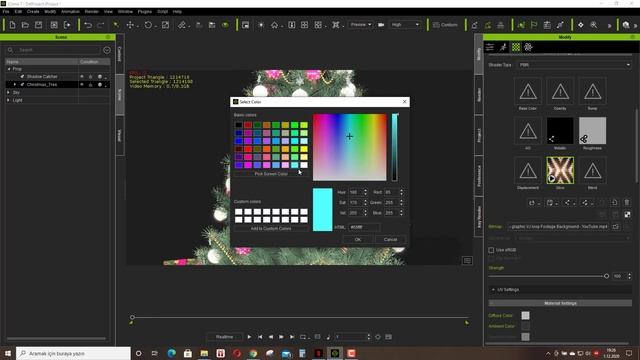Image resolution: width=640 pixels, height=360 pixels.
Task: Toggle visibility eye of Shadow Catcher
Action: click(82, 77)
